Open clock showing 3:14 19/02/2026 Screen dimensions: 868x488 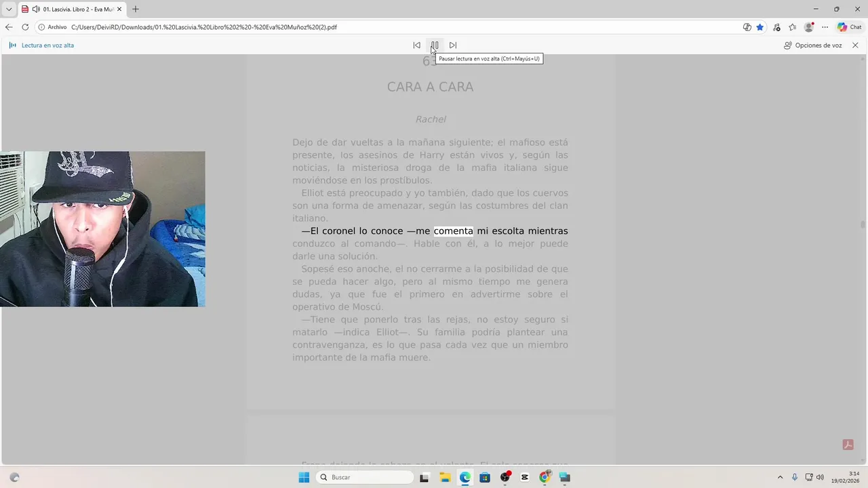coord(845,477)
